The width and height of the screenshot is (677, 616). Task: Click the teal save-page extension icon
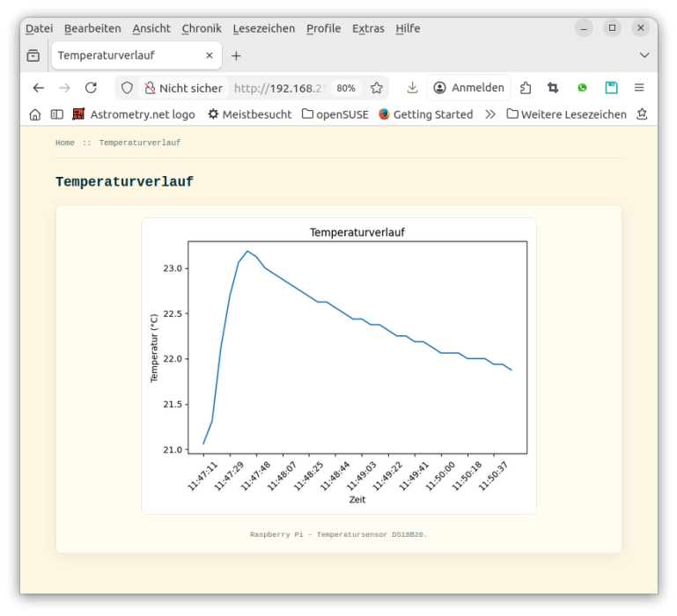point(611,88)
